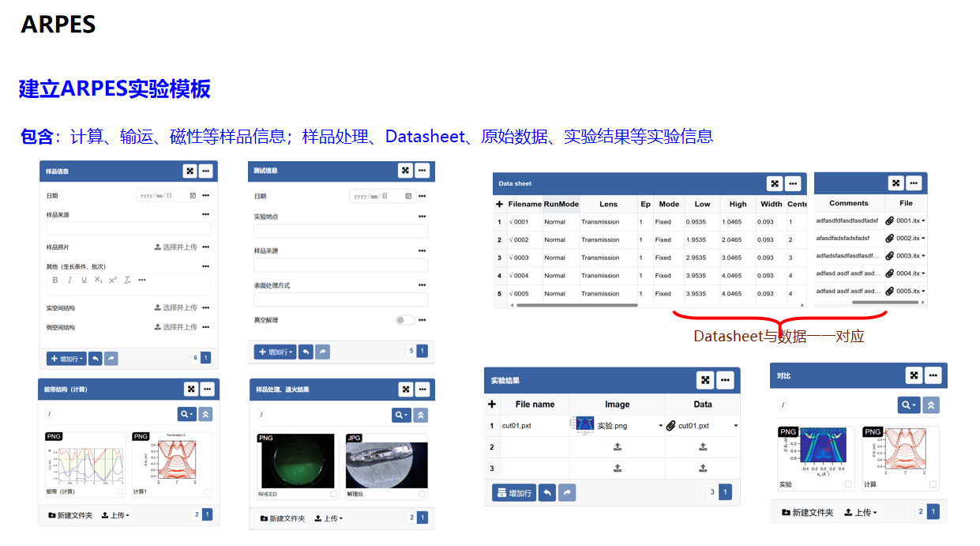Click the underline icon in 其他 rich-text editor

click(84, 280)
